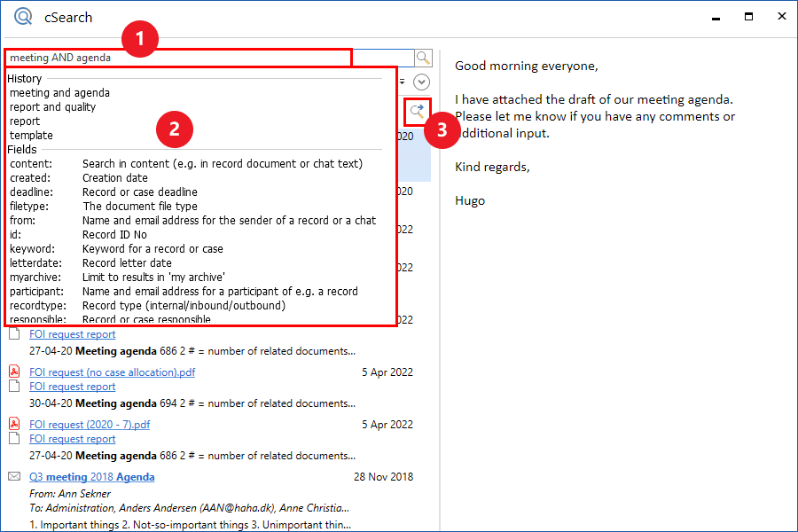This screenshot has height=532, width=798.
Task: Pick the 'template' history entry
Action: [x=31, y=136]
